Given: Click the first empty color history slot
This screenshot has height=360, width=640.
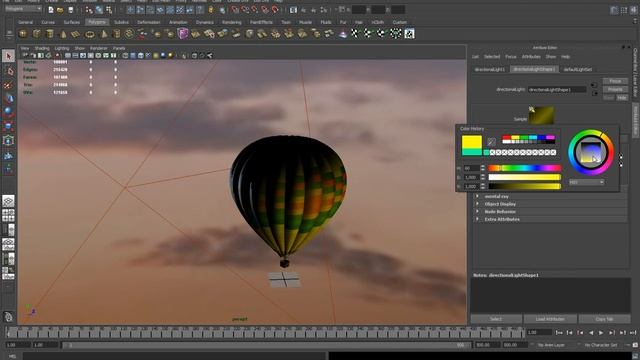Looking at the screenshot, I should click(493, 152).
